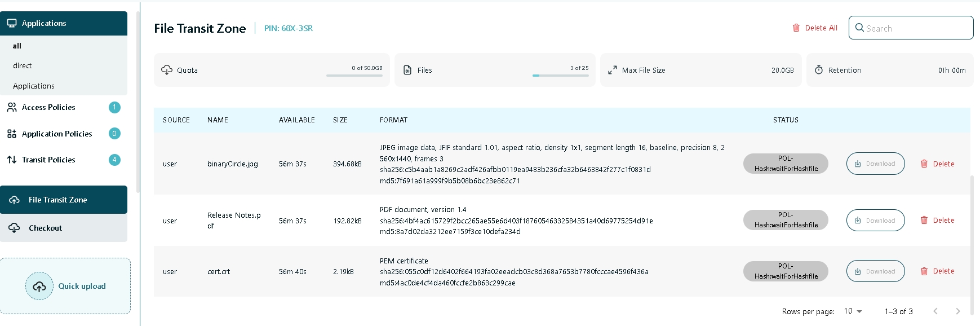Select the direct applications filter
This screenshot has height=326, width=980.
coord(23,65)
